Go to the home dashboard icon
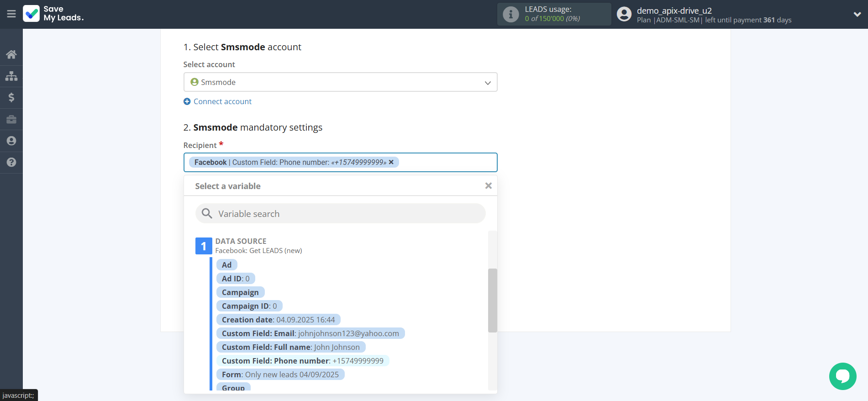The image size is (868, 401). [11, 54]
